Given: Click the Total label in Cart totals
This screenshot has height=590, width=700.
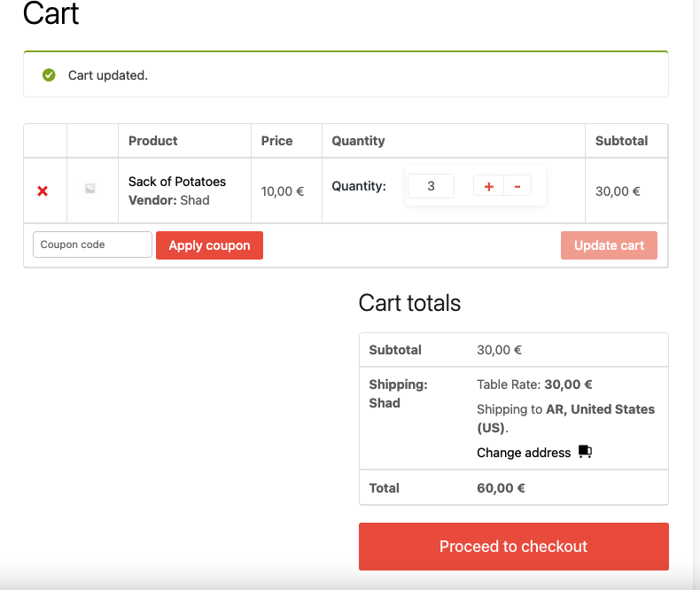Looking at the screenshot, I should pos(384,488).
